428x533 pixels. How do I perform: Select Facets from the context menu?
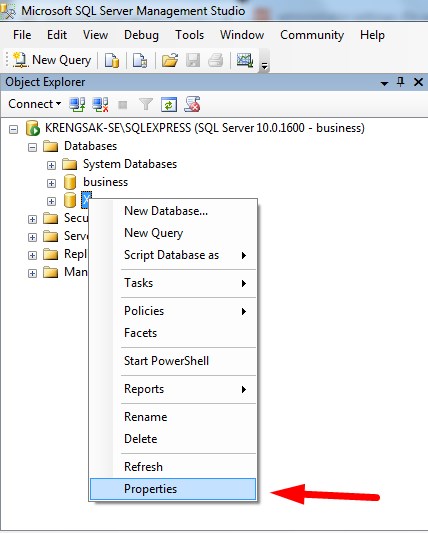pyautogui.click(x=173, y=333)
